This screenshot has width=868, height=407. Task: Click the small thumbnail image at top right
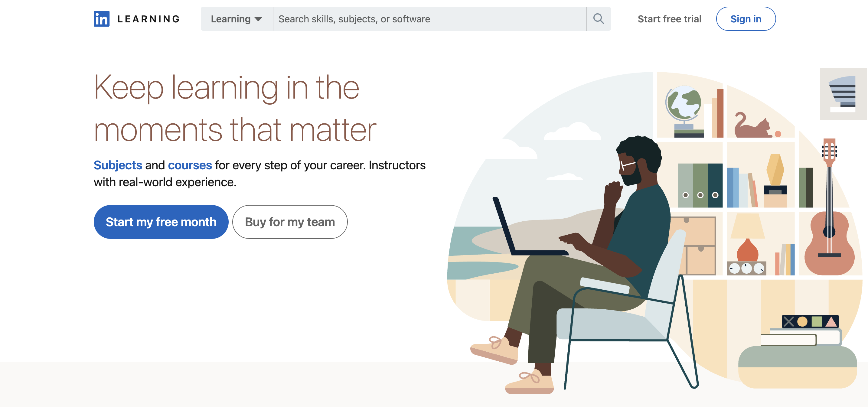tap(843, 94)
